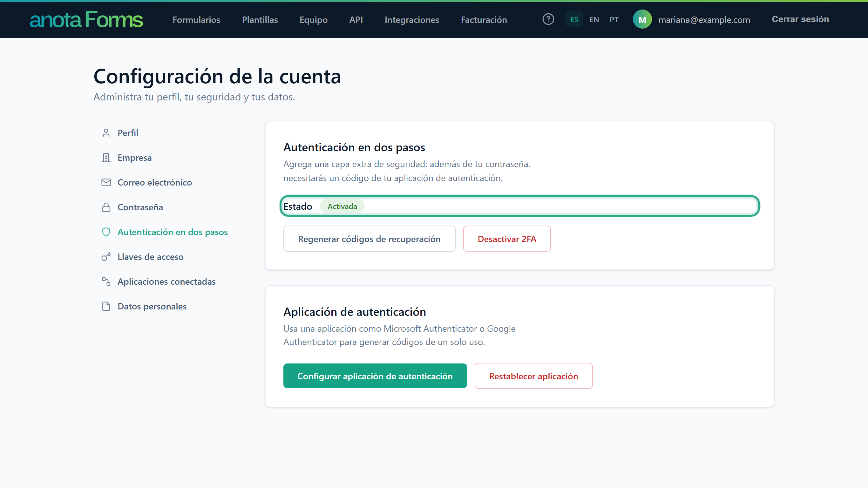The width and height of the screenshot is (868, 488).
Task: Click the green M user avatar
Action: pos(642,20)
